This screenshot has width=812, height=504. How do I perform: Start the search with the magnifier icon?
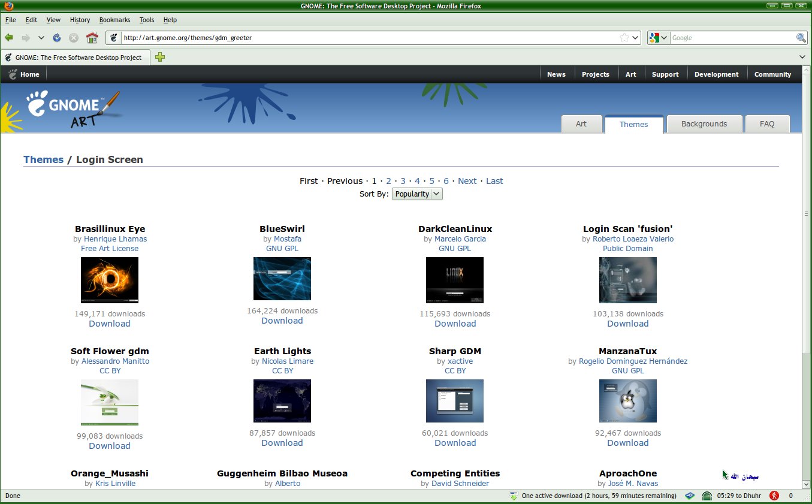pos(801,37)
